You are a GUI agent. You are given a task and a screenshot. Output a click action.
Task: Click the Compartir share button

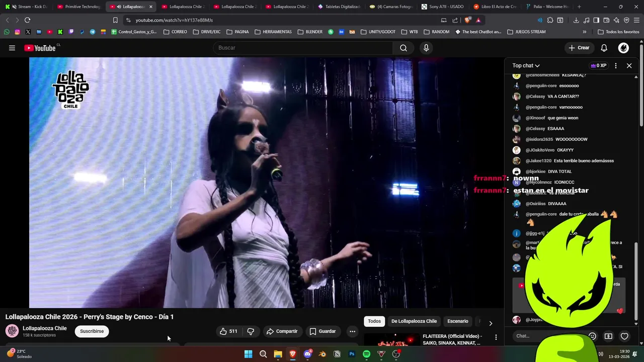pos(282,331)
